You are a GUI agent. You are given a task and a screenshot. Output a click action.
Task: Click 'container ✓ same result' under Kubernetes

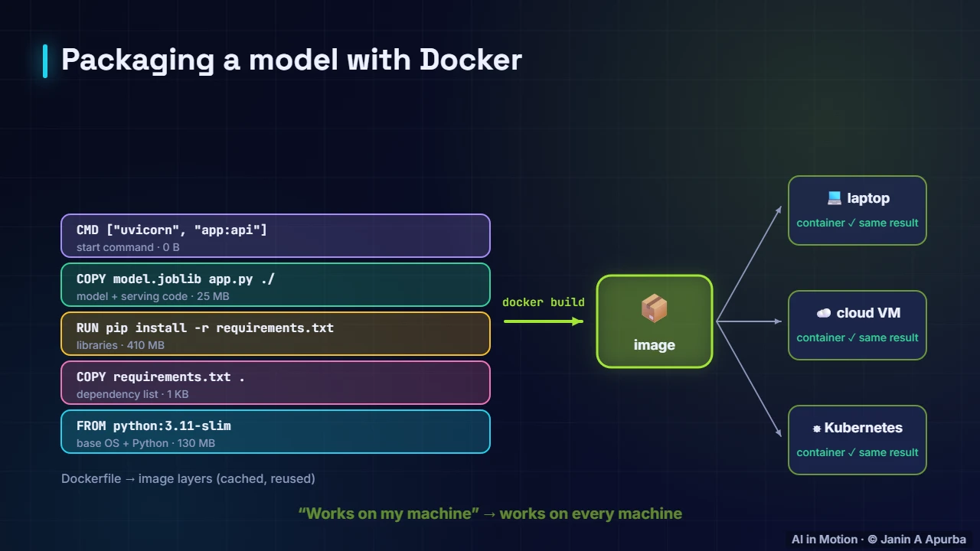coord(857,452)
